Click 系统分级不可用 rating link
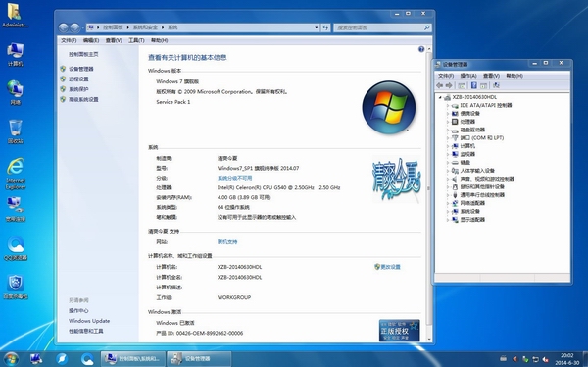 click(x=235, y=178)
